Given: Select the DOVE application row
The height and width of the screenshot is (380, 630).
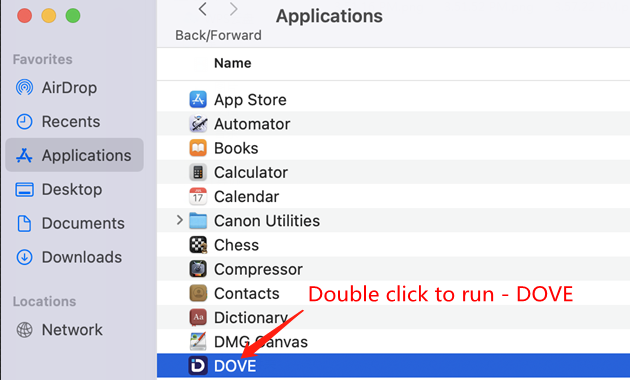Looking at the screenshot, I should [x=393, y=366].
